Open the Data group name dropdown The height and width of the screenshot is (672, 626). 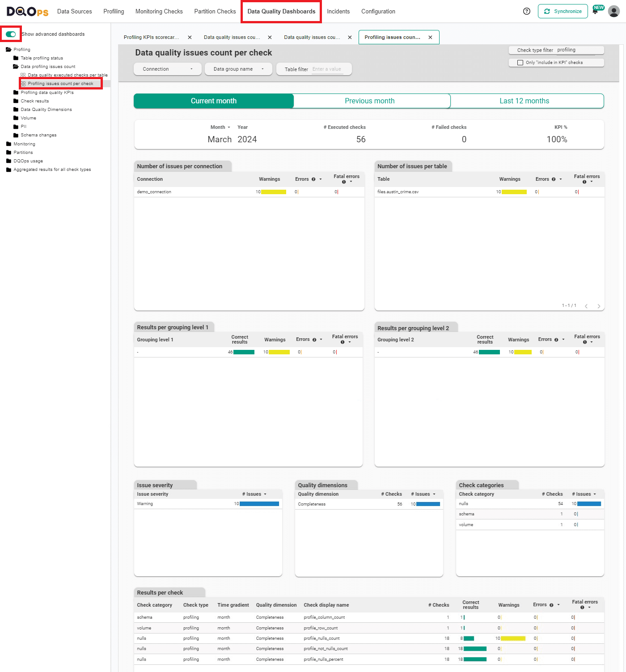pyautogui.click(x=238, y=69)
